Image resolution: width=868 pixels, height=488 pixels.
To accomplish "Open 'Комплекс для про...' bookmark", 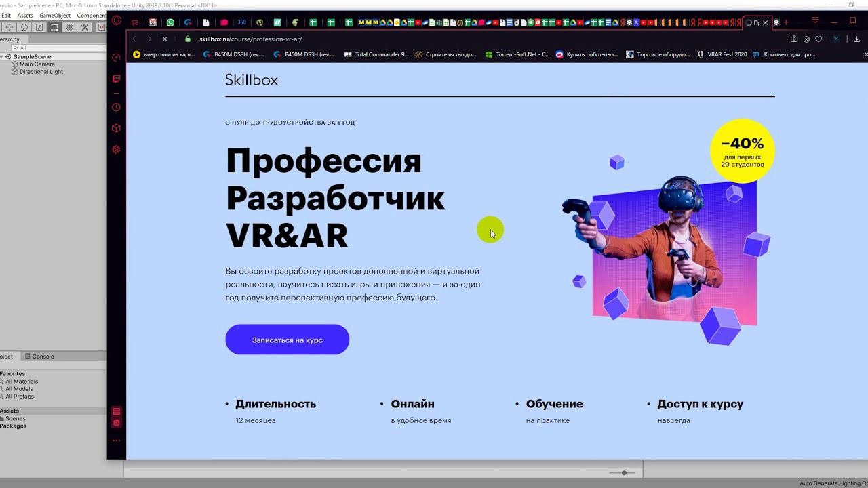I will [x=784, y=54].
